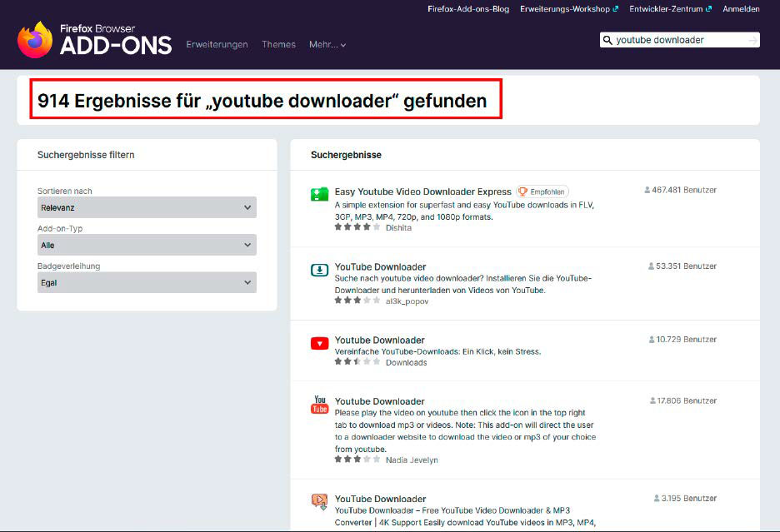Click star rating beside al3k_popov
Viewport: 780px width, 532px height.
(x=357, y=301)
